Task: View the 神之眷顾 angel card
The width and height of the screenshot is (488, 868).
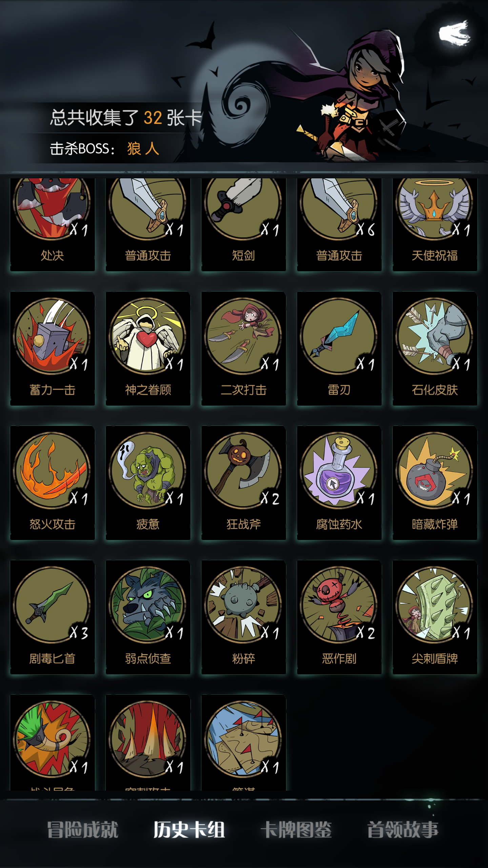Action: (x=148, y=348)
